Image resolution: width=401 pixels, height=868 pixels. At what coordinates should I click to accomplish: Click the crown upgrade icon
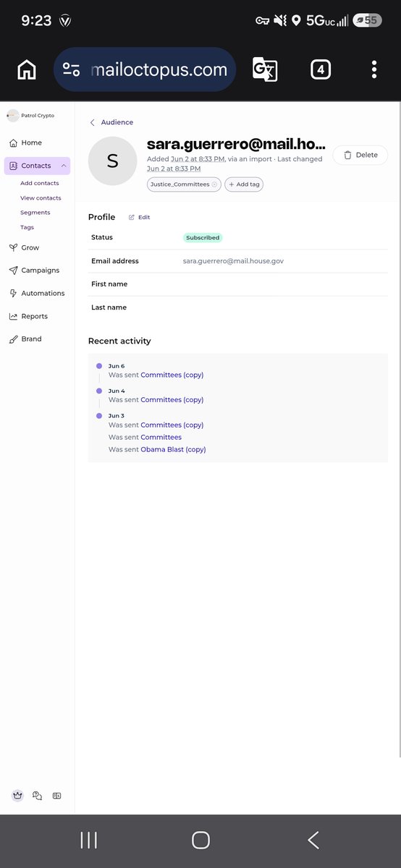click(18, 796)
